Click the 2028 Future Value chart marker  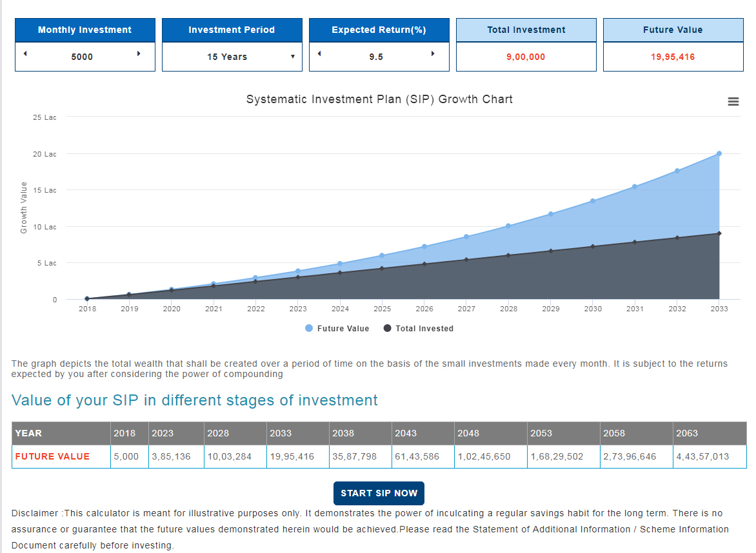pyautogui.click(x=508, y=226)
